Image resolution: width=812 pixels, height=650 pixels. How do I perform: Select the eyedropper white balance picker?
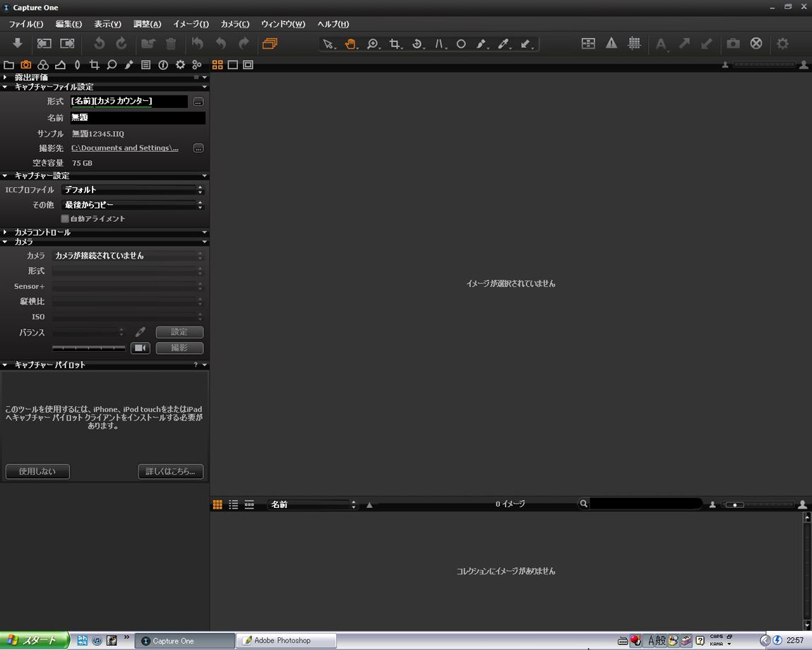[x=503, y=44]
